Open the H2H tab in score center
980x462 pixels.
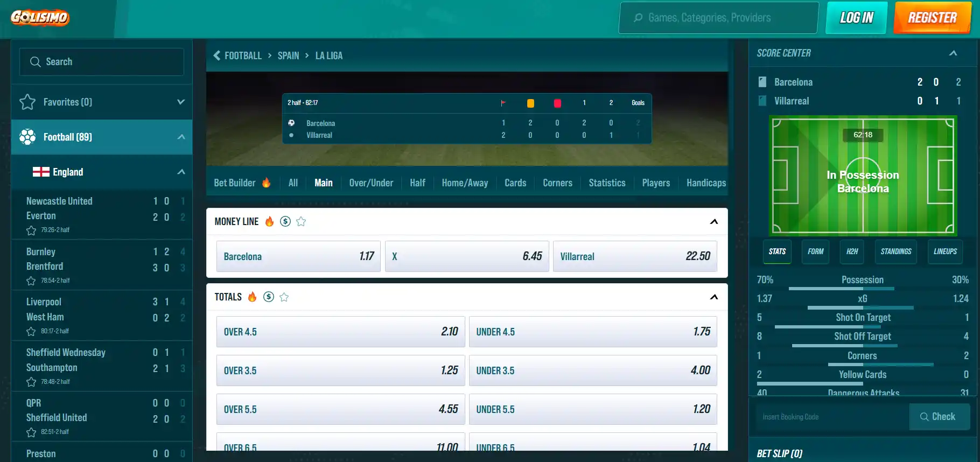pos(852,251)
